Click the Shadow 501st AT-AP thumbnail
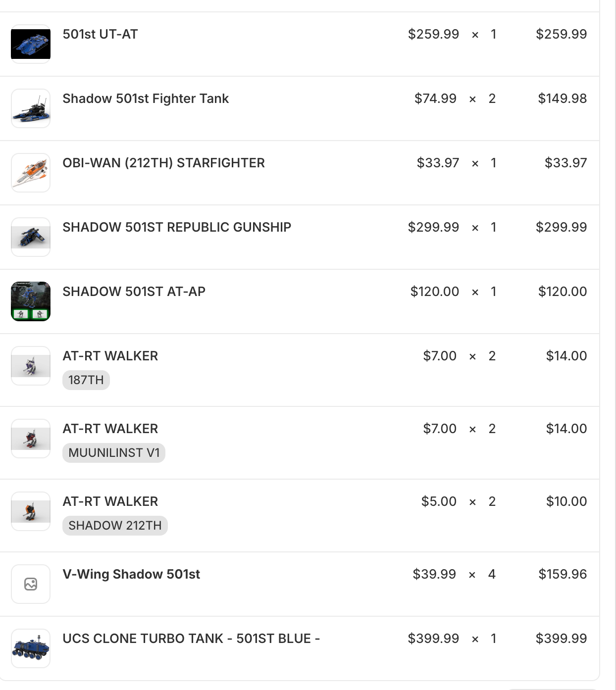 click(x=31, y=301)
